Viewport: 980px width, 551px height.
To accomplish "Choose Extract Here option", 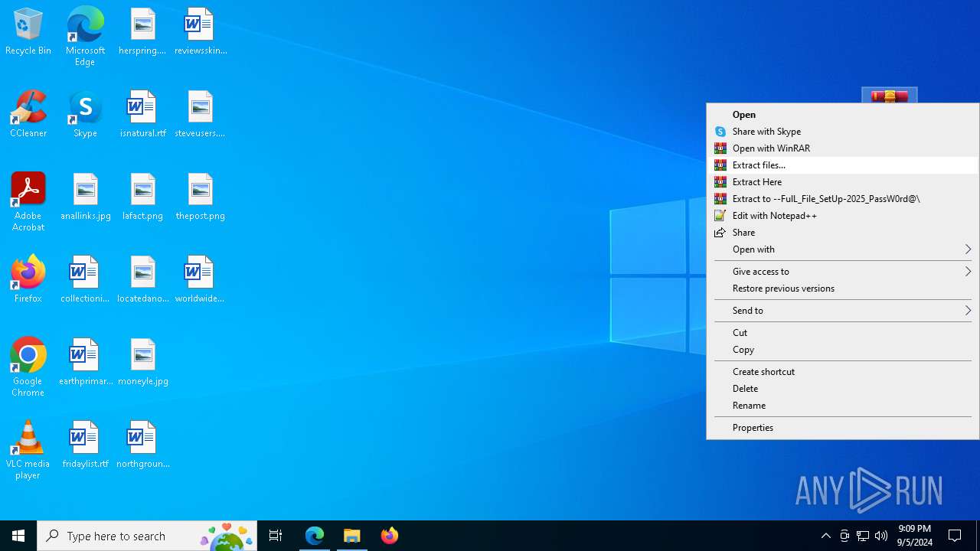I will tap(842, 182).
